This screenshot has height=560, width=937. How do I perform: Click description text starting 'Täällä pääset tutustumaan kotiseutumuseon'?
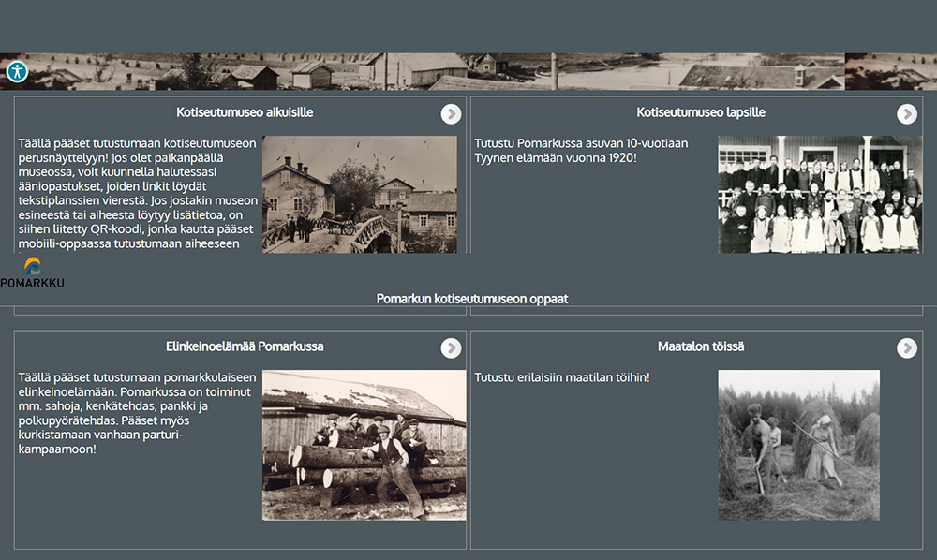[x=138, y=194]
